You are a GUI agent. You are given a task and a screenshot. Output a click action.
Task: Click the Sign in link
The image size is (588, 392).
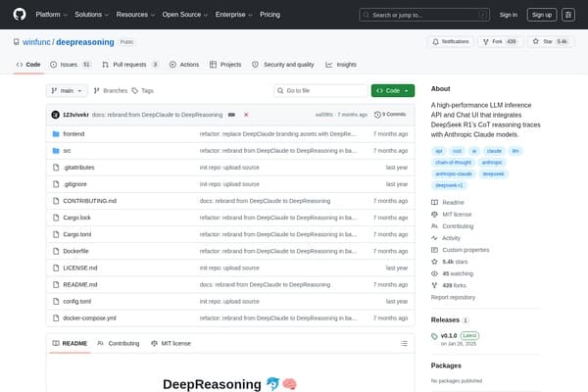508,15
